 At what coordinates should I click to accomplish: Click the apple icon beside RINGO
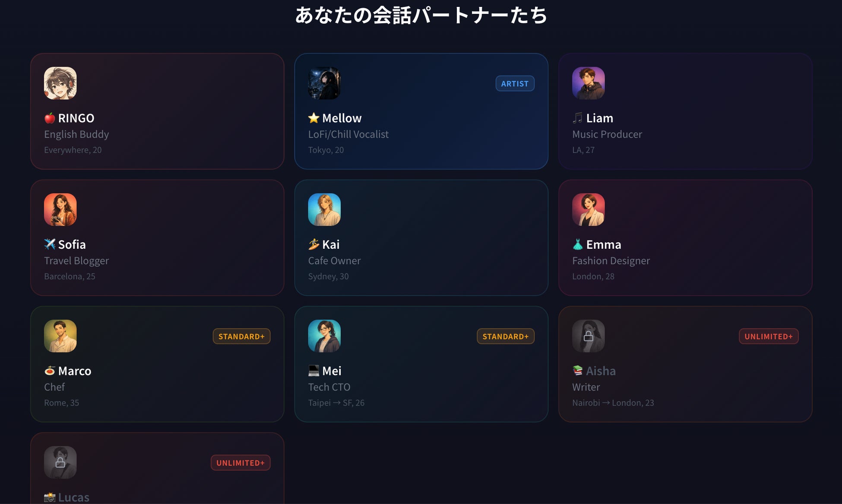click(x=50, y=118)
